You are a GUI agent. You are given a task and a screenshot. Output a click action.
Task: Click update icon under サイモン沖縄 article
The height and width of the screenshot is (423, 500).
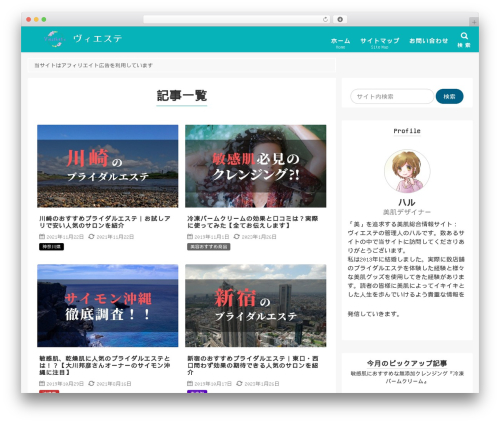tap(91, 383)
